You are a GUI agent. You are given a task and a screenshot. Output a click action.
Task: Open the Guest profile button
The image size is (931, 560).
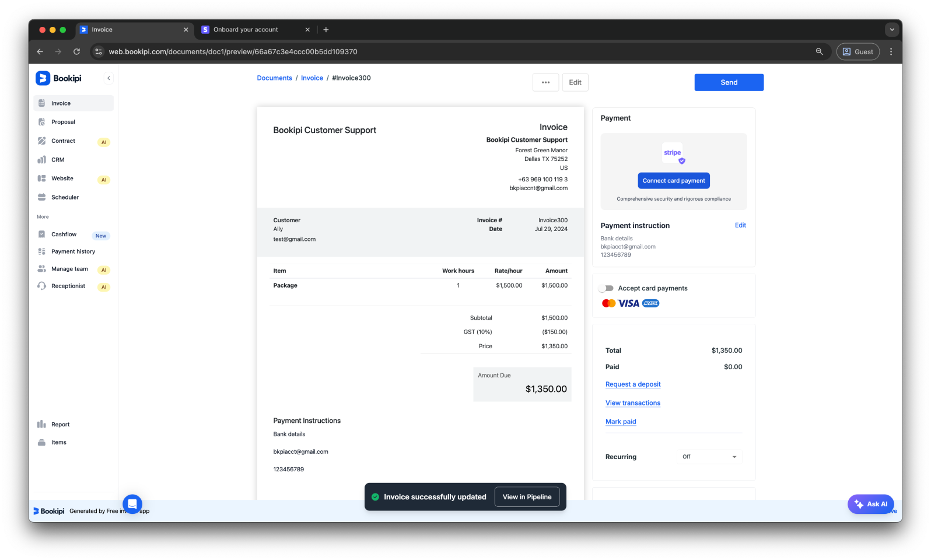coord(858,52)
